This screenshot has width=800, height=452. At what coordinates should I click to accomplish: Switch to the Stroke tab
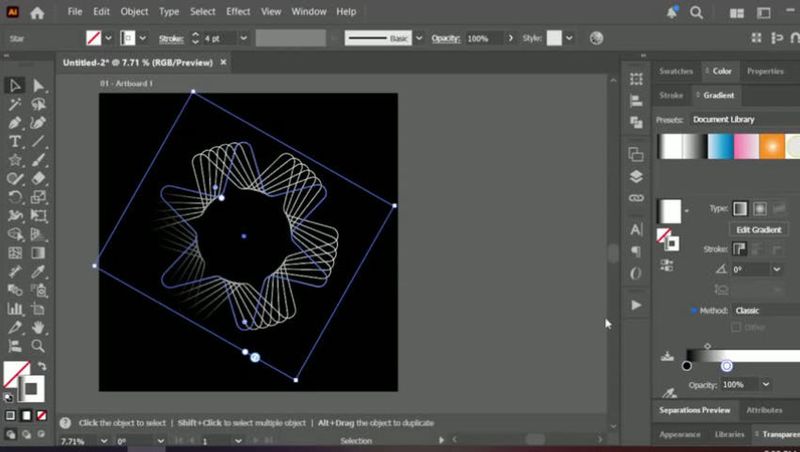click(671, 95)
